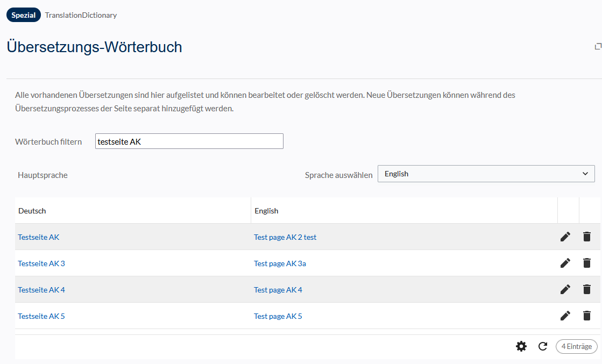Image resolution: width=602 pixels, height=364 pixels.
Task: Refresh the translation table
Action: 543,347
